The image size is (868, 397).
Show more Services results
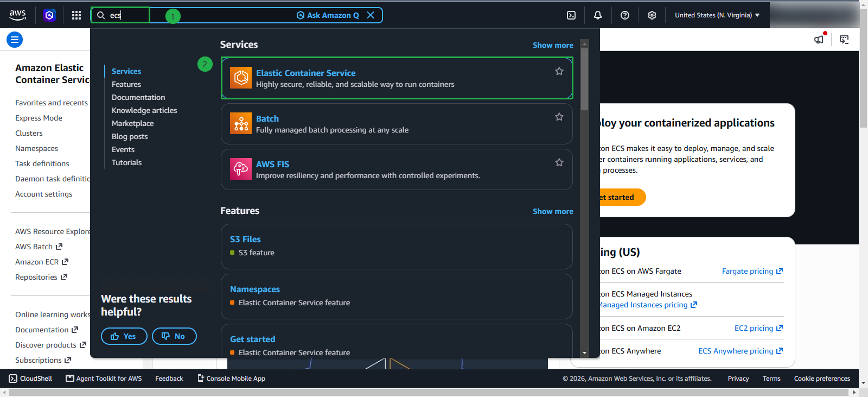point(553,45)
